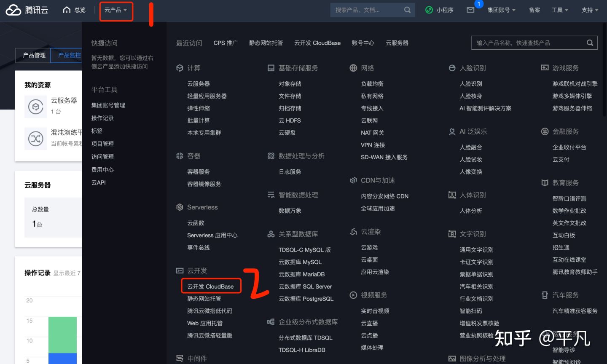
Task: Click the 游戏服务 category icon
Action: coord(545,68)
